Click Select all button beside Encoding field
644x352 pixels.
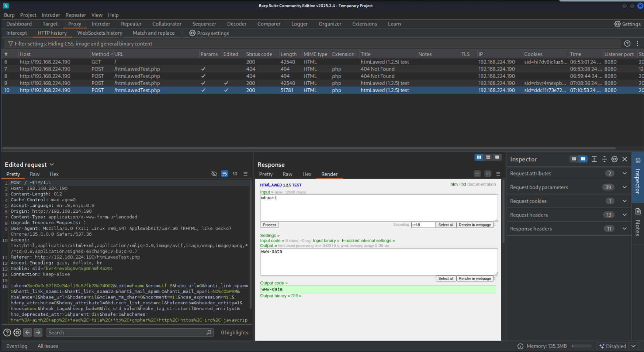tap(446, 225)
